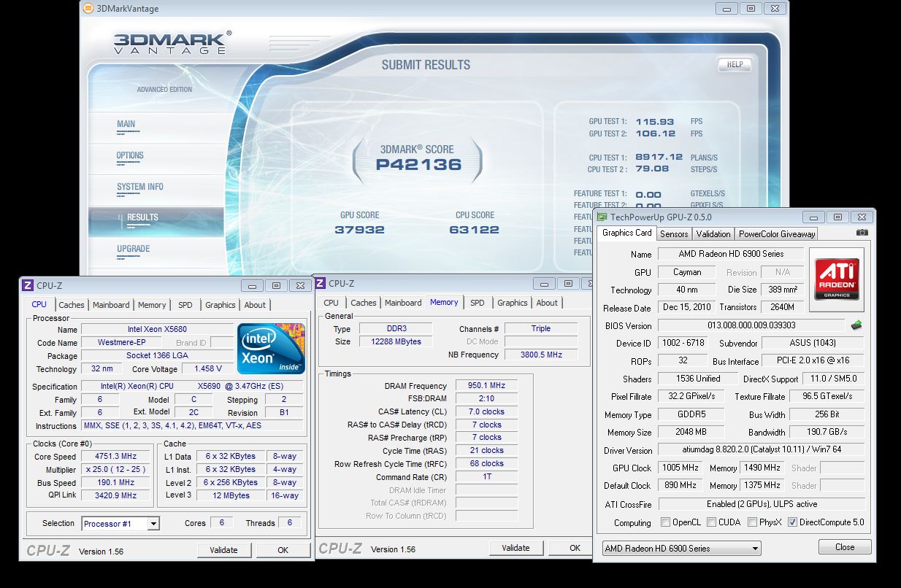Viewport: 901px width, 588px height.
Task: Click the BIOS Version field in GPU-Z
Action: 751,325
